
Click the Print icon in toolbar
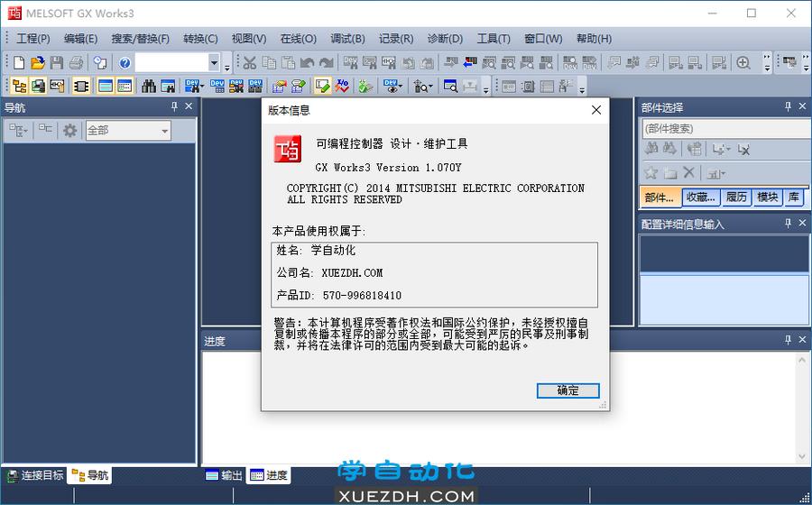pos(76,62)
